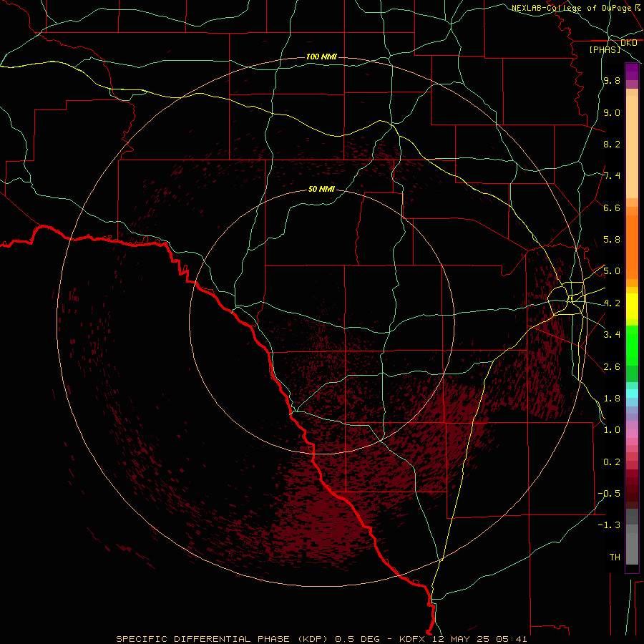The width and height of the screenshot is (644, 644).
Task: Pick the cyan color bar segment
Action: coord(632,394)
